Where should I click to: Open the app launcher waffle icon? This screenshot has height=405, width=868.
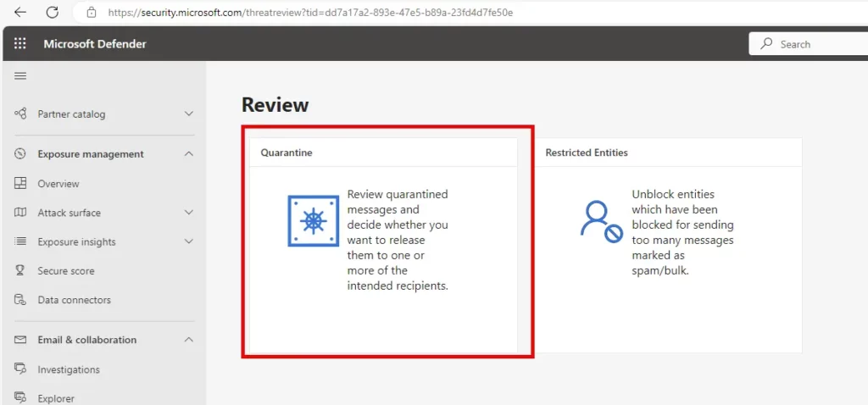tap(20, 44)
